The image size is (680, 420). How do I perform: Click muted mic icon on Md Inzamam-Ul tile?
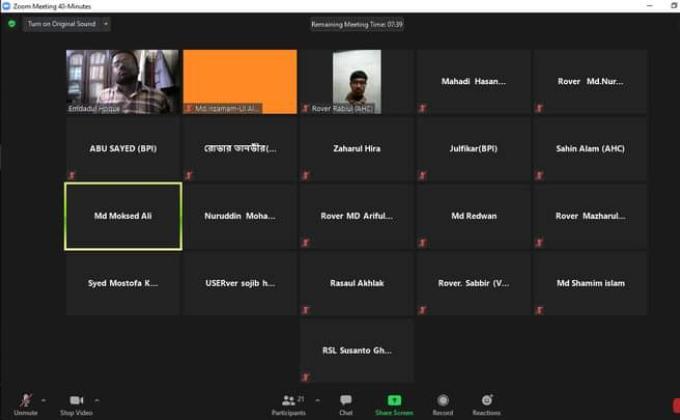[x=189, y=108]
